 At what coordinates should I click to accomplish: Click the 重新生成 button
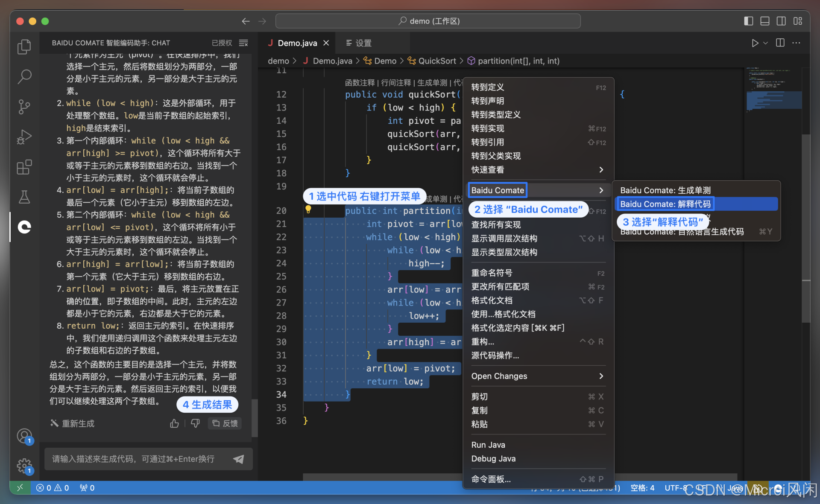[x=73, y=423]
